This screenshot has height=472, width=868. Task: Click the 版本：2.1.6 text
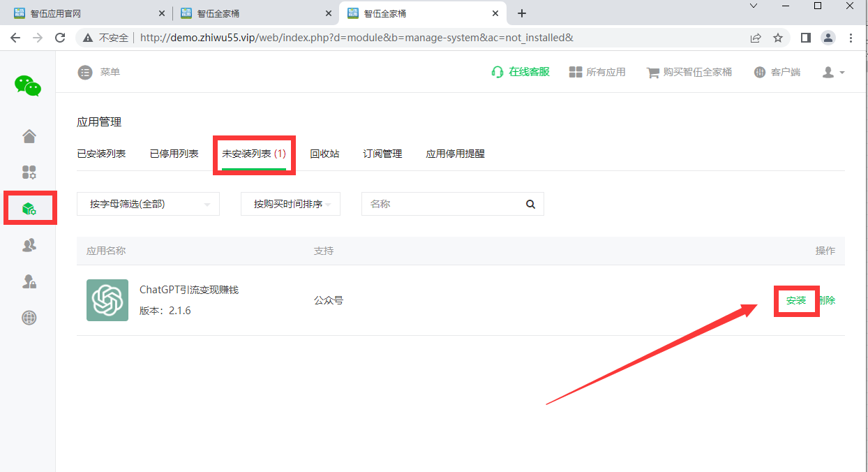coord(165,311)
